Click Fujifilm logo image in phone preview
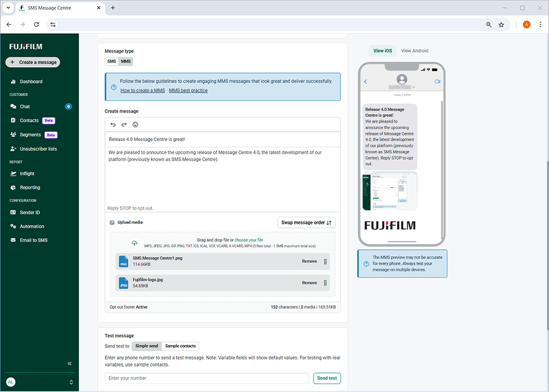This screenshot has width=549, height=392. [x=390, y=225]
